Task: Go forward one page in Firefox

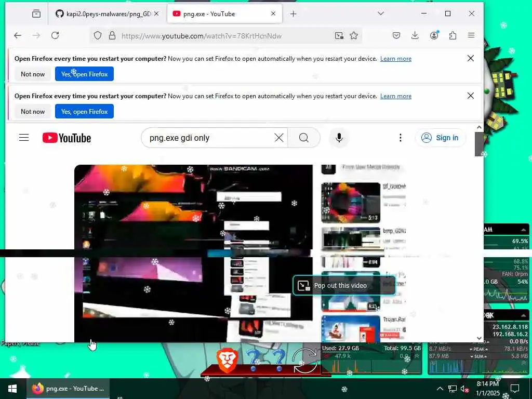Action: (x=36, y=35)
